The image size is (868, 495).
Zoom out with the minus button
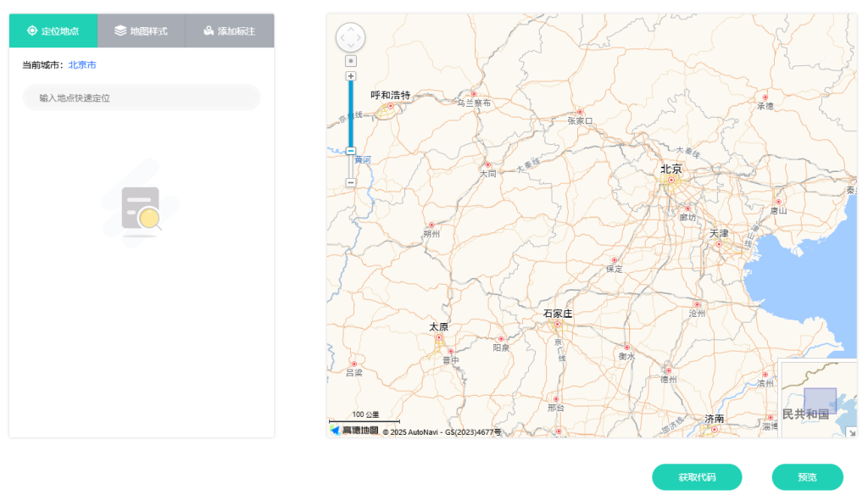click(x=350, y=182)
